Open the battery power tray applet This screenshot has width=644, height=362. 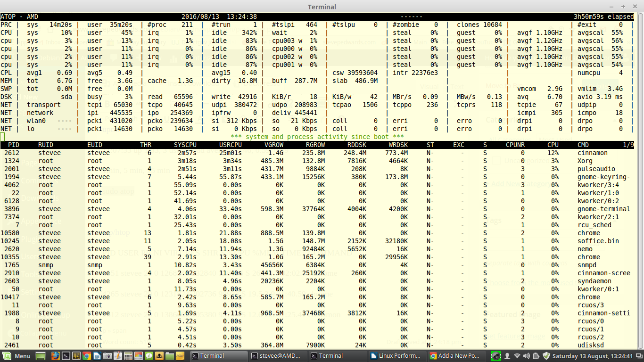537,356
